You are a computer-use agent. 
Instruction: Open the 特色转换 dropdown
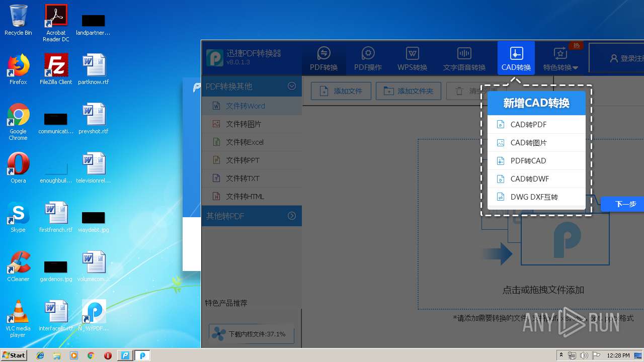pos(560,58)
